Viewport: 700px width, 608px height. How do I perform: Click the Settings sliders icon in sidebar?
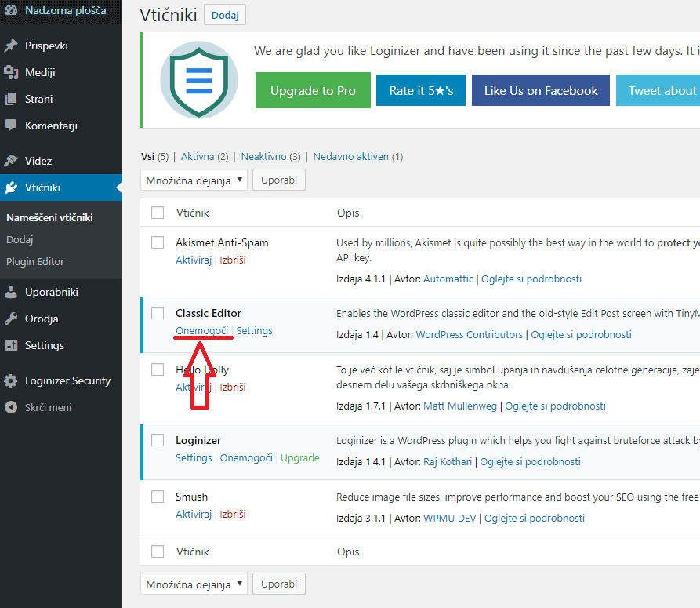11,345
